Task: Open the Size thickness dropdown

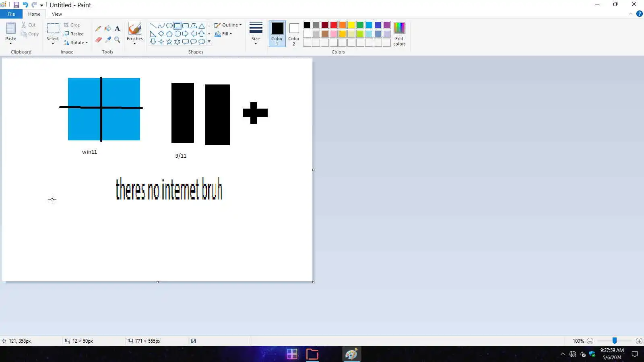Action: pos(256,34)
